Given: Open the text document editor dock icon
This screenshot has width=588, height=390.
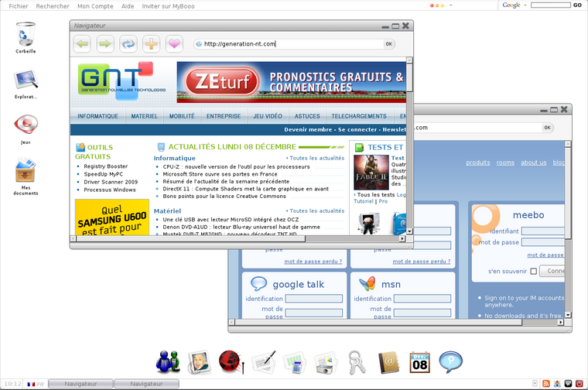Looking at the screenshot, I should click(264, 362).
